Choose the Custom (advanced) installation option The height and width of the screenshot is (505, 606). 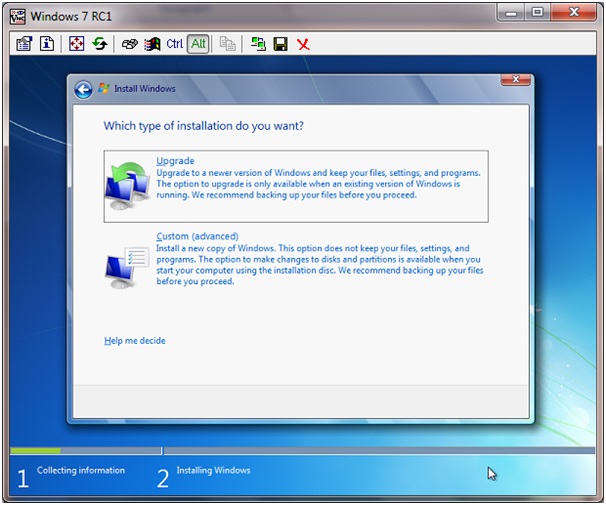pyautogui.click(x=296, y=259)
